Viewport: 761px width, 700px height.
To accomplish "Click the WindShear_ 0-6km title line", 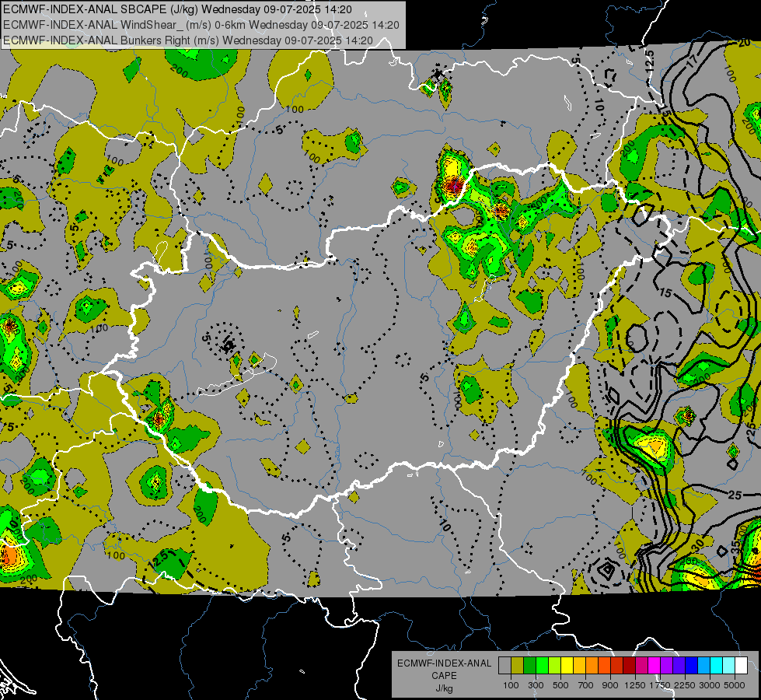I will pos(201,25).
